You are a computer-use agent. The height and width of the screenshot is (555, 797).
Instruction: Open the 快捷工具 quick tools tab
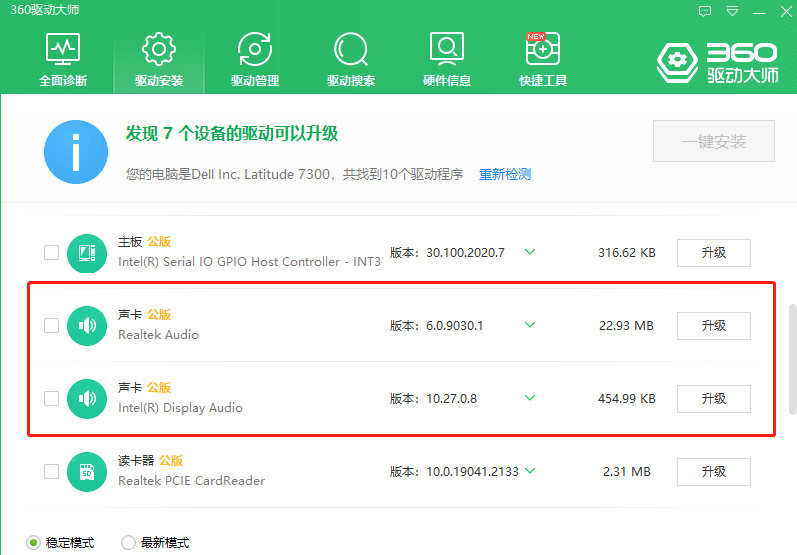click(543, 59)
